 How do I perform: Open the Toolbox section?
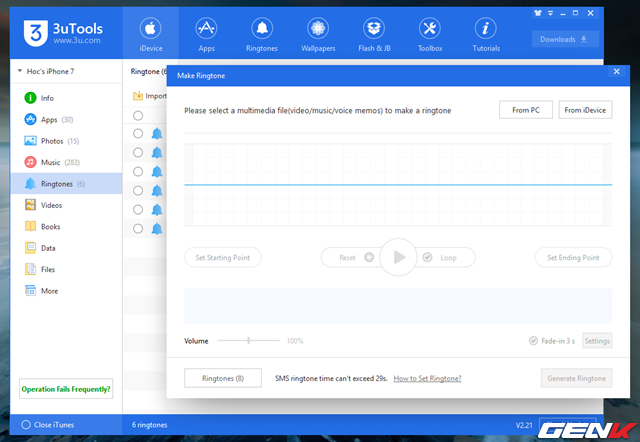tap(430, 34)
